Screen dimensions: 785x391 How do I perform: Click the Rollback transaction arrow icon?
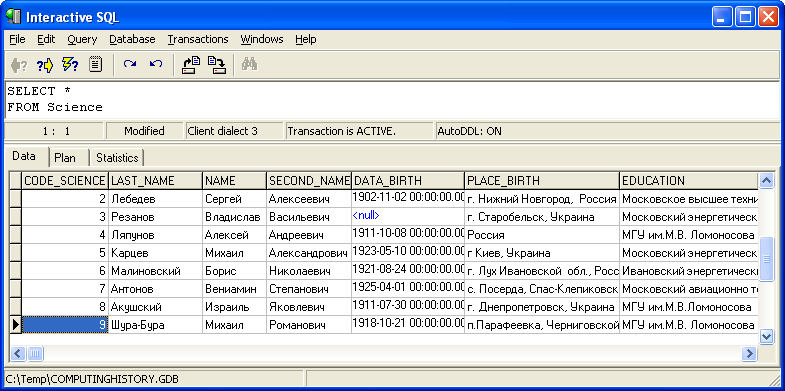156,64
